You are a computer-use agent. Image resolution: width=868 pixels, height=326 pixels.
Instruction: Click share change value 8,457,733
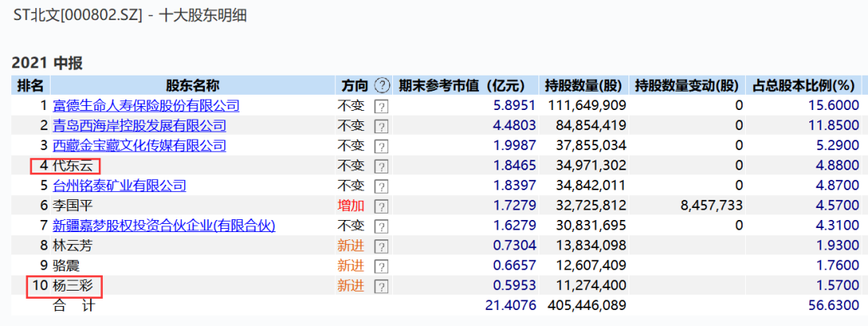pos(710,206)
